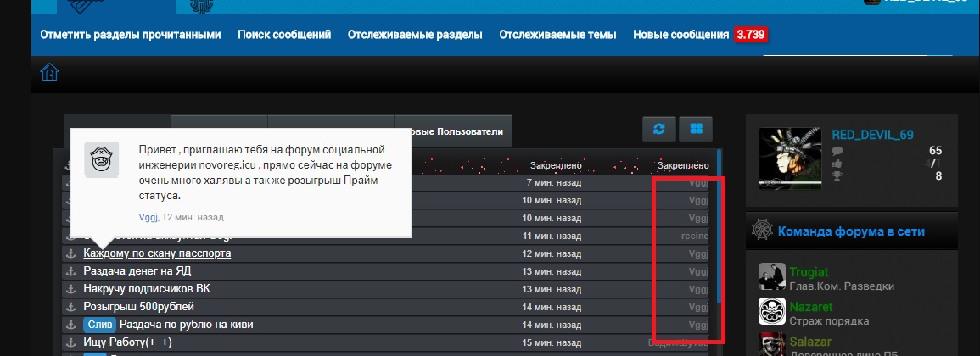Open RED_DEVIL_69 profile avatar

click(x=790, y=159)
